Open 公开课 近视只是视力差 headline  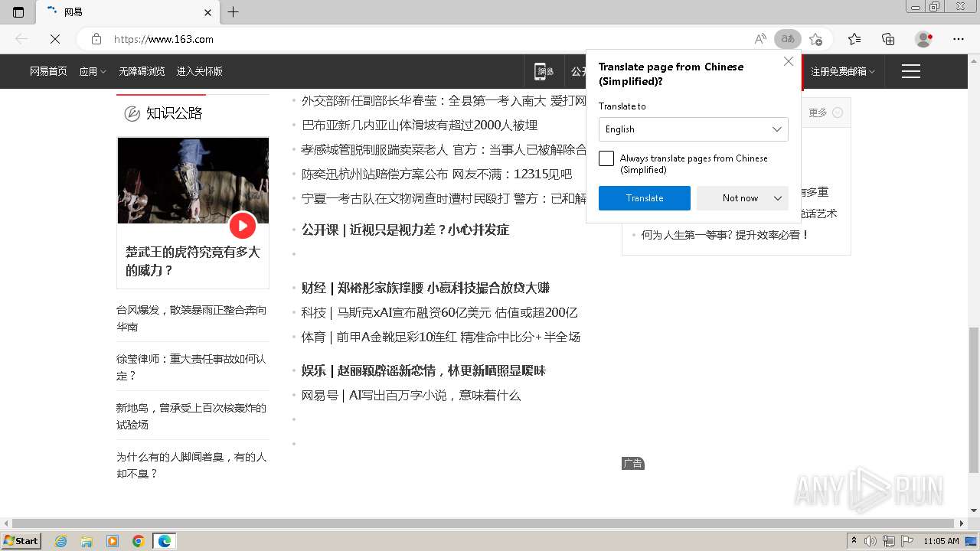coord(405,230)
